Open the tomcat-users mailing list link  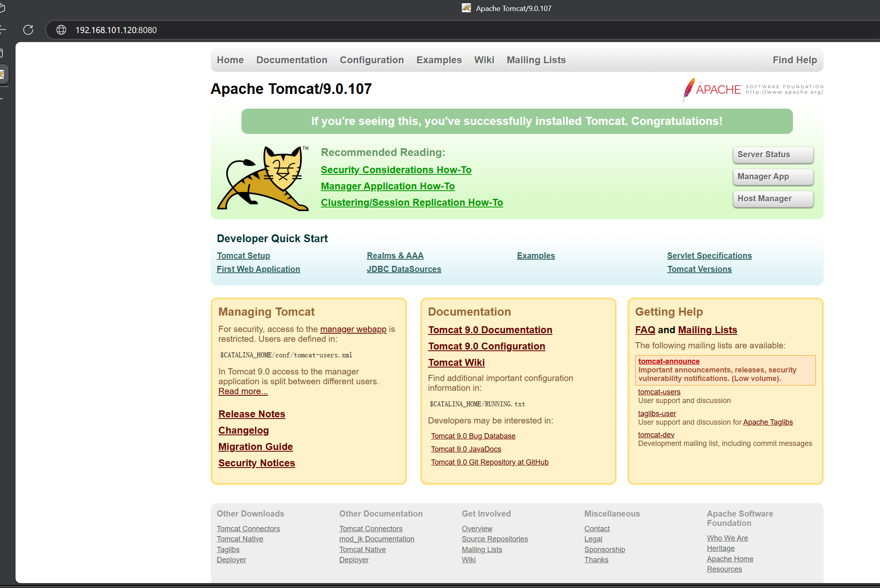pyautogui.click(x=659, y=392)
